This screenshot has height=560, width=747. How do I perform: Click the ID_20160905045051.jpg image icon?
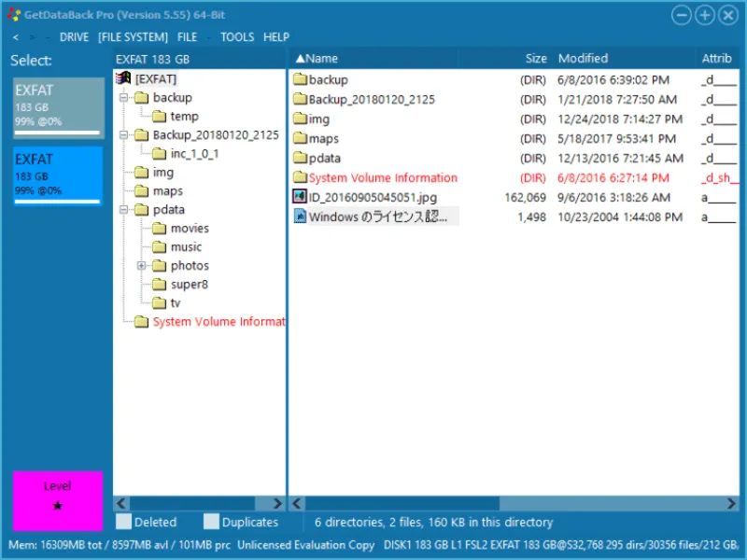pos(300,197)
